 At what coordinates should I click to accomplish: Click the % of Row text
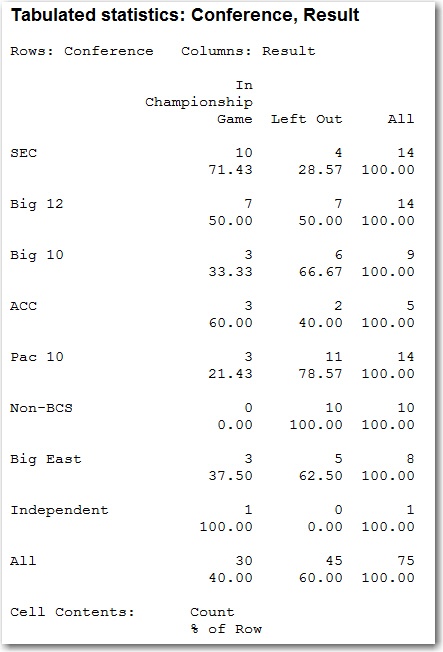click(x=226, y=629)
